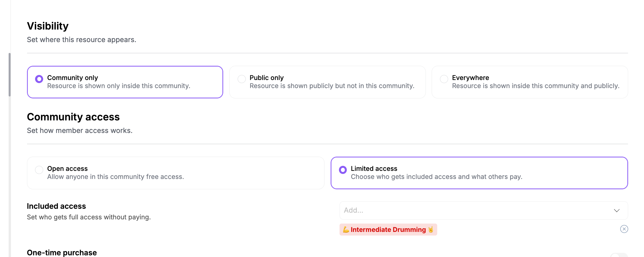The width and height of the screenshot is (644, 257).
Task: Click the page vertical scrollbar thumb
Action: coord(9,75)
